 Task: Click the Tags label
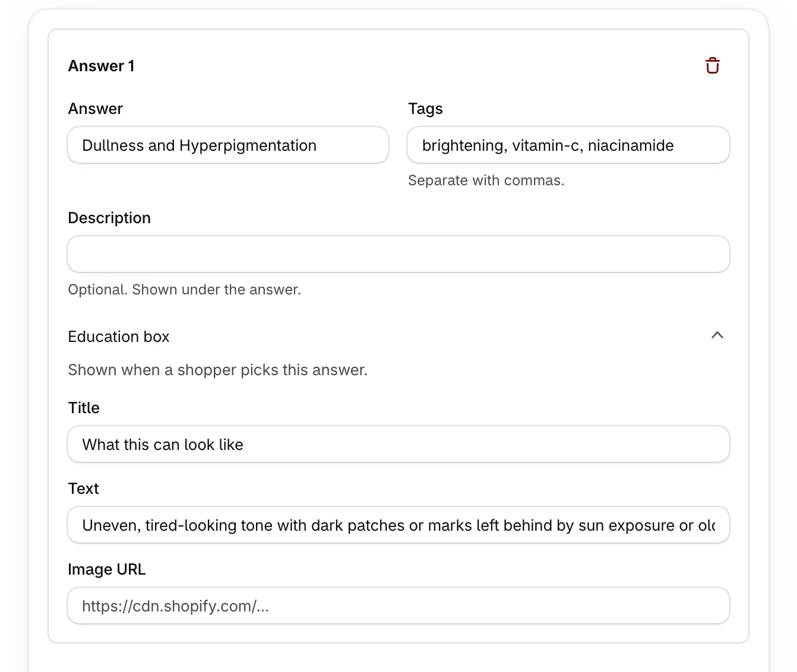[x=426, y=109]
